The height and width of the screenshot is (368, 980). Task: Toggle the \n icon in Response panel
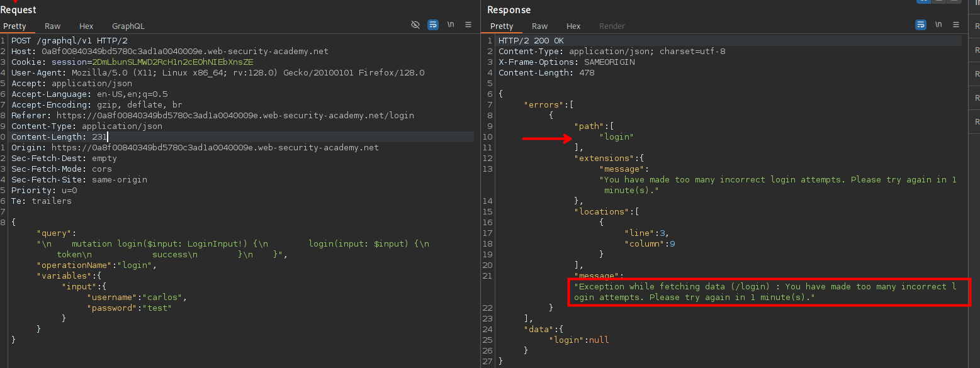pyautogui.click(x=938, y=25)
